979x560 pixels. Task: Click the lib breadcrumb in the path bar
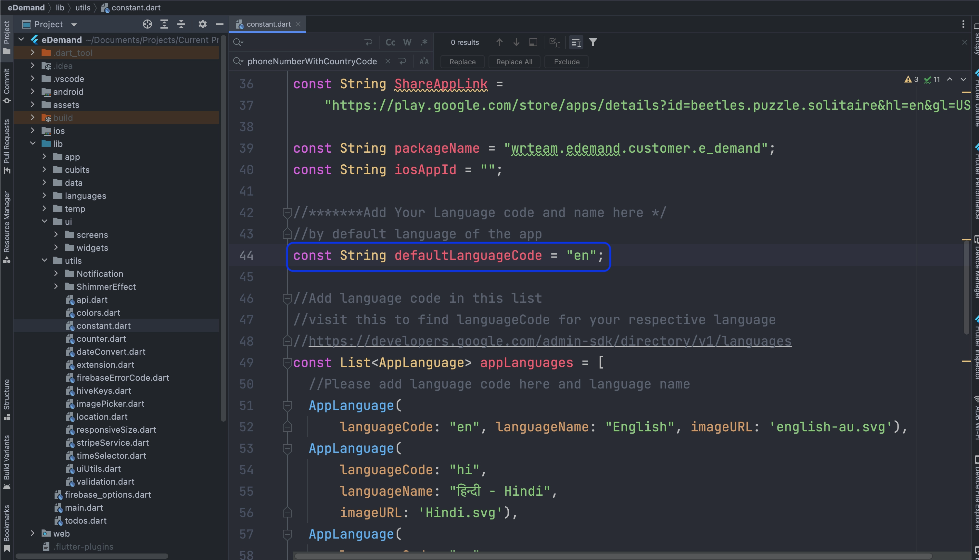click(x=60, y=8)
